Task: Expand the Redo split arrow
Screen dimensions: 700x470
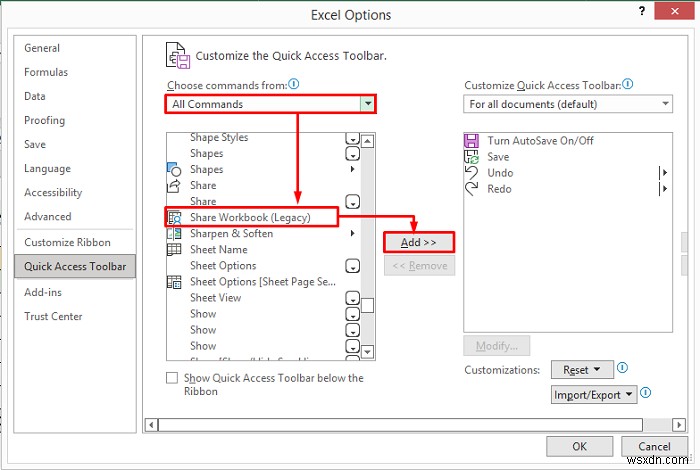Action: click(x=664, y=189)
